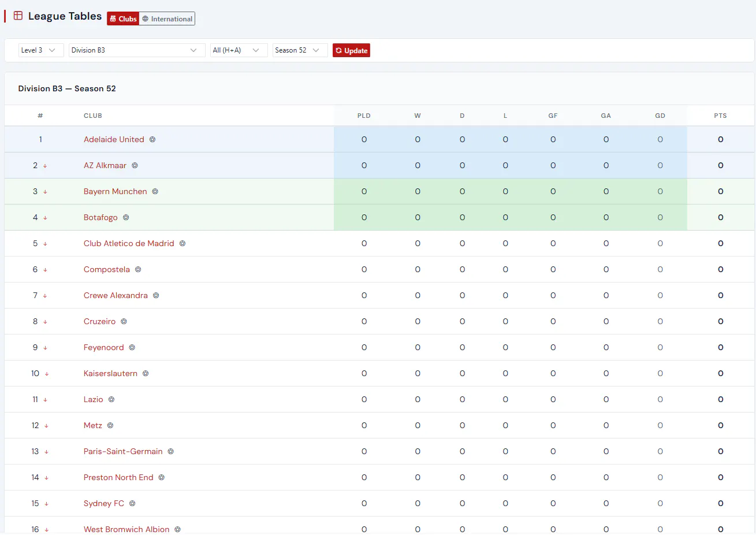Viewport: 756px width, 535px height.
Task: Open the Botafogo club link
Action: pos(100,217)
